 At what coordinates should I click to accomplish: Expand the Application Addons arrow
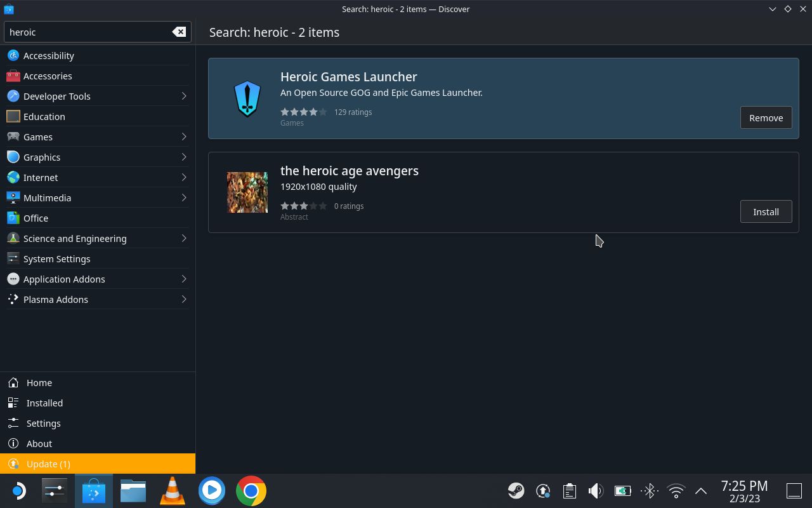[184, 279]
